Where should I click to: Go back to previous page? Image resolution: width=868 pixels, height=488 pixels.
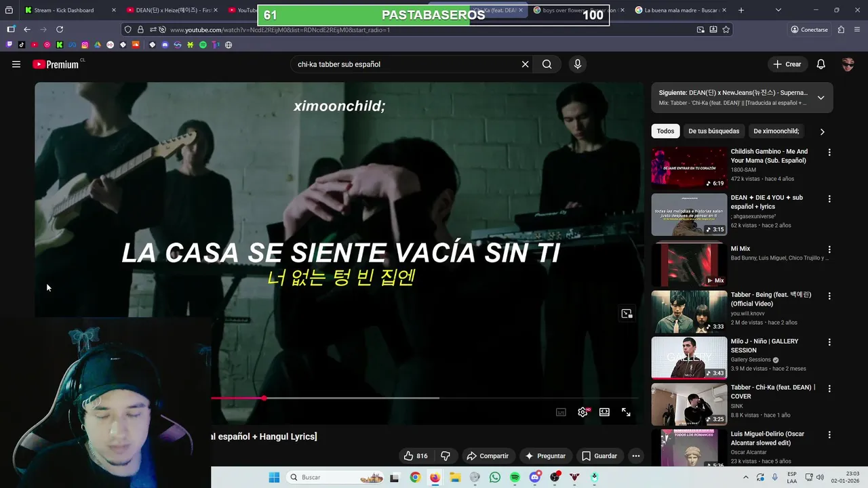click(x=27, y=30)
